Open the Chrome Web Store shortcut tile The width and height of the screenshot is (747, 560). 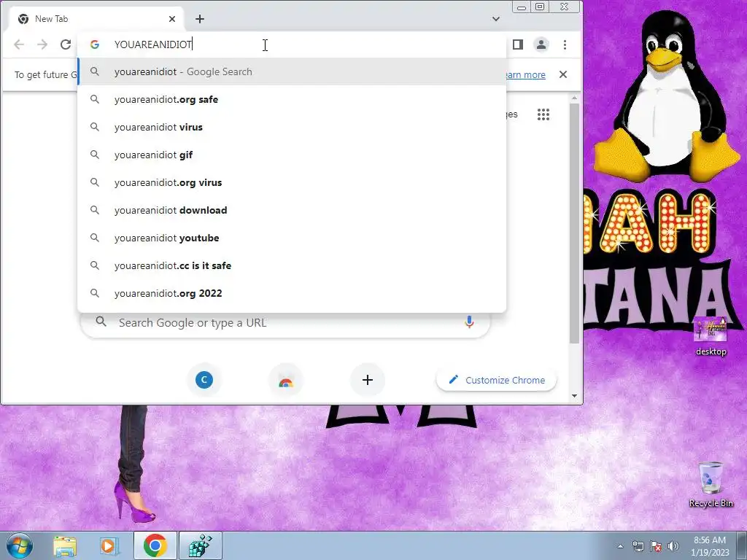[286, 380]
